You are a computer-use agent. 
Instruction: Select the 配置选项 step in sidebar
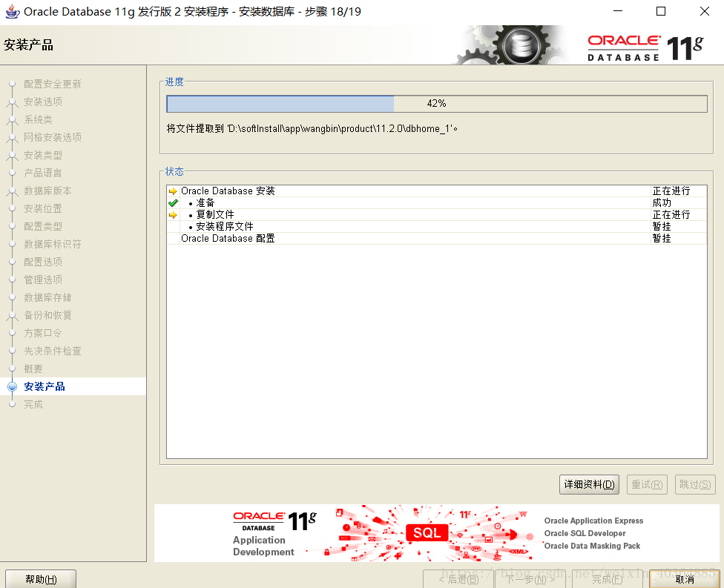[43, 262]
